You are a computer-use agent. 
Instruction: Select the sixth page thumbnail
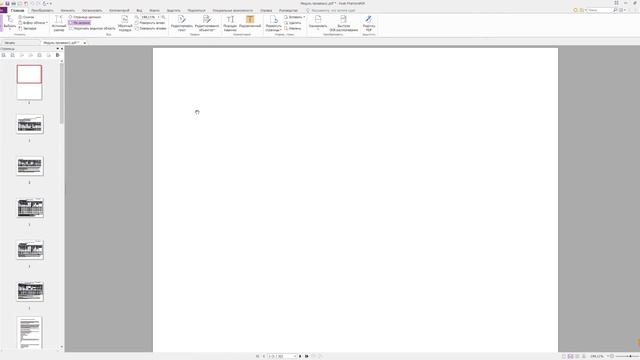30,291
